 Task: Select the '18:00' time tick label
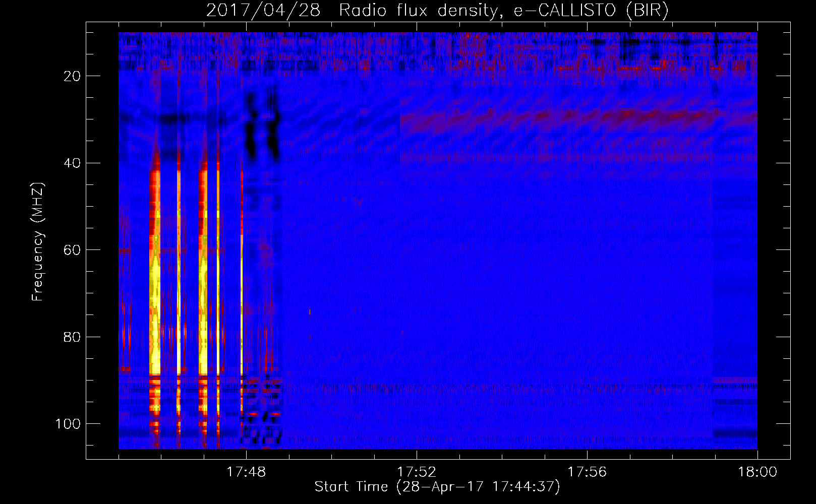[x=757, y=472]
